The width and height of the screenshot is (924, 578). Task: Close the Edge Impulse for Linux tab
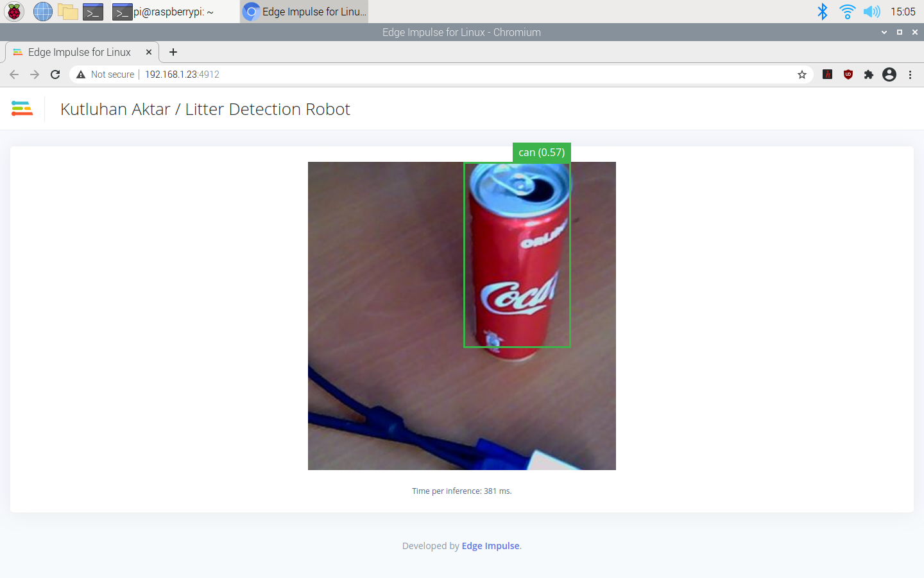[x=149, y=52]
